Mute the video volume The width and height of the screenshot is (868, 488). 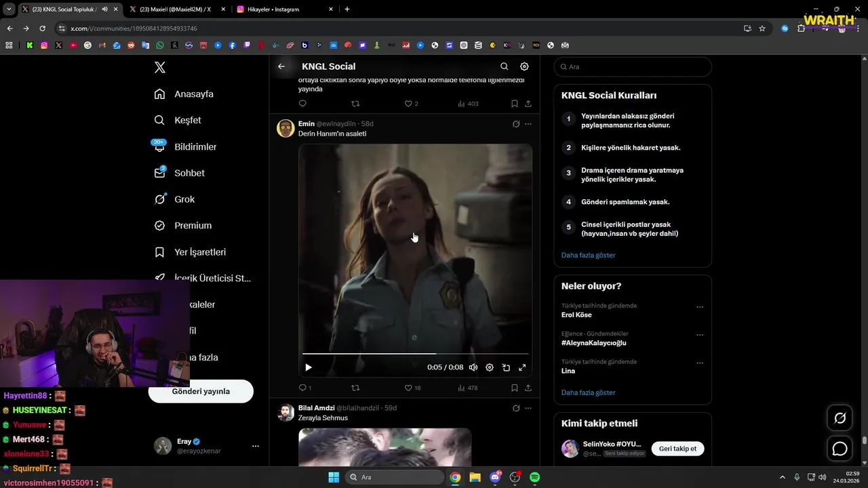point(473,367)
